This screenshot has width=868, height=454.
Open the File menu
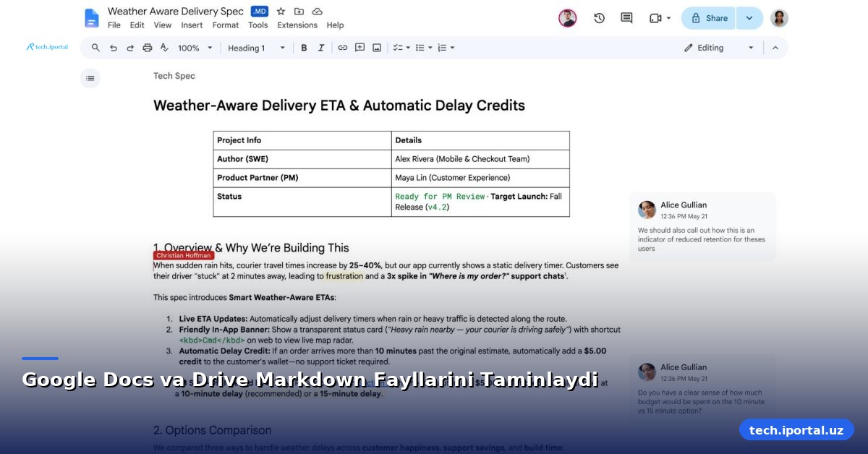(114, 25)
